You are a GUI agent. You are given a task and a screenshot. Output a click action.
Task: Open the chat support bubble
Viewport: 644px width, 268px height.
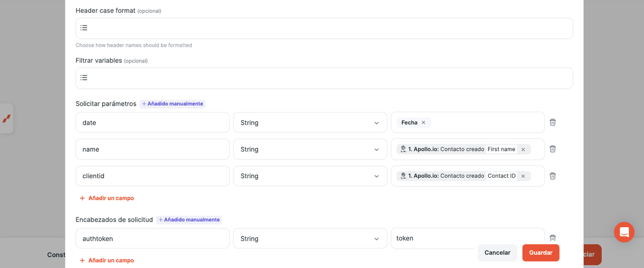point(624,232)
